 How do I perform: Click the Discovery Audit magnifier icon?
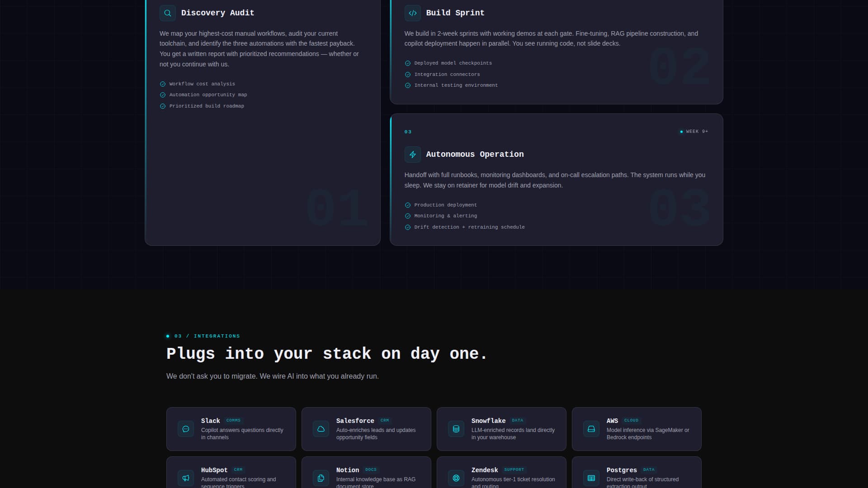click(168, 13)
